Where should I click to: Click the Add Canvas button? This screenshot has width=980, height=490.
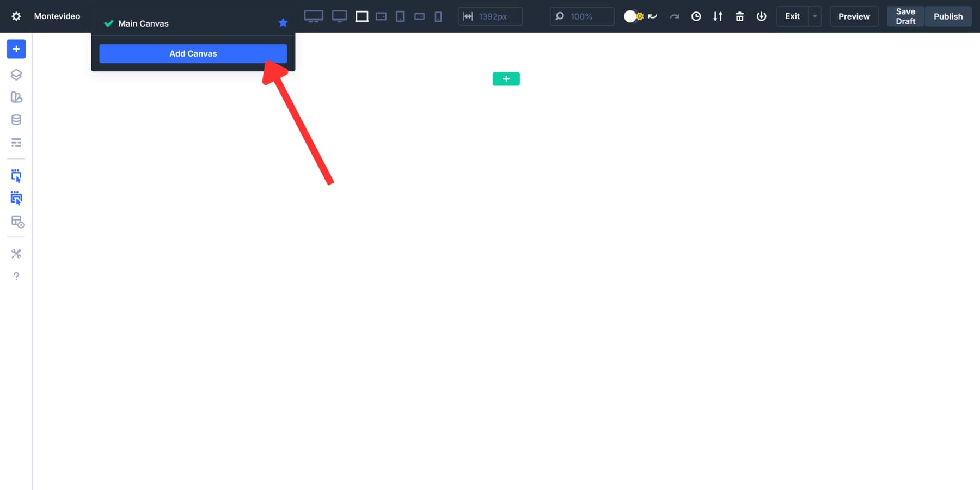point(193,53)
